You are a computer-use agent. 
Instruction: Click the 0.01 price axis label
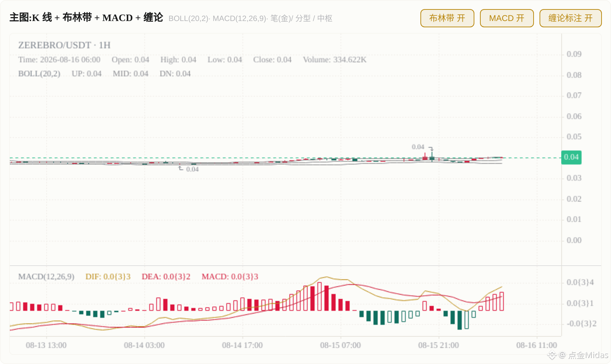(x=574, y=219)
